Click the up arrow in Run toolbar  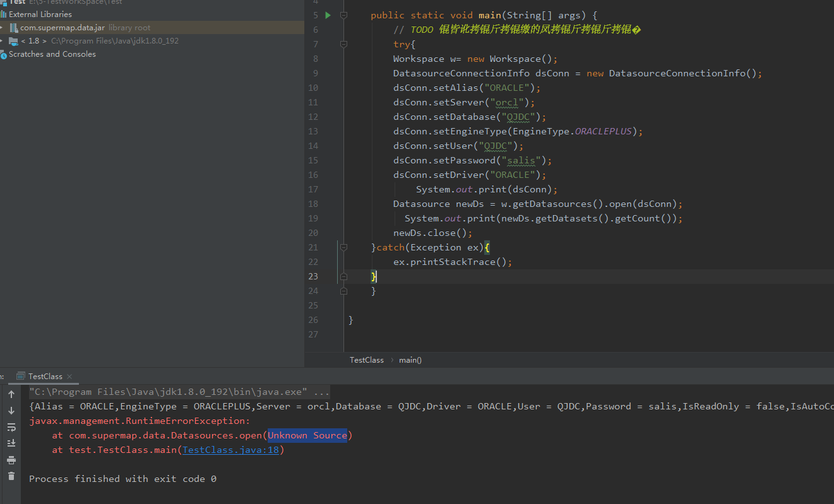click(x=11, y=394)
